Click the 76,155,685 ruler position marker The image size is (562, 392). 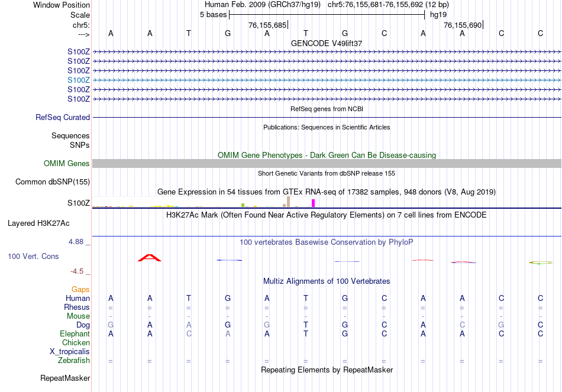(267, 25)
